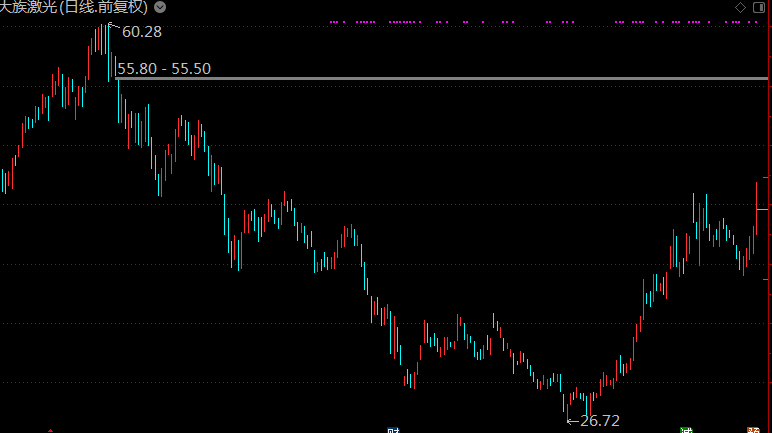Viewport: 772px width, 433px height.
Task: Click the first candlestick at chart left edge
Action: click(x=3, y=181)
